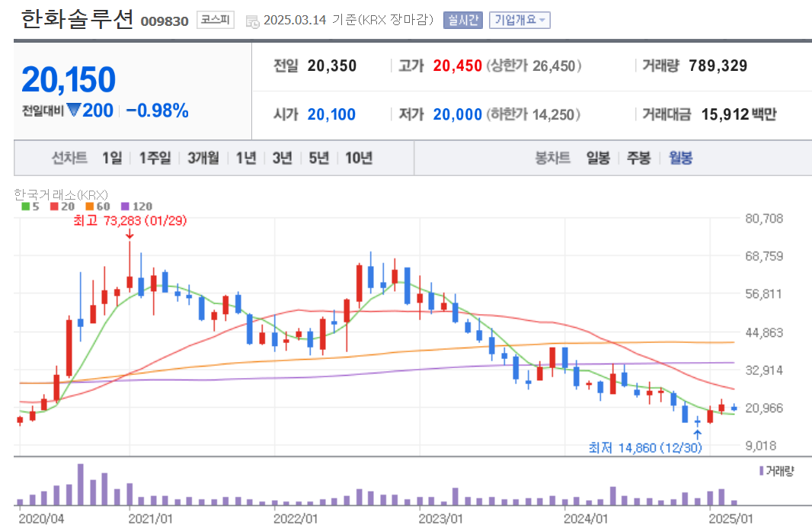812x532 pixels.
Task: Click the 거래량 value 789,329
Action: coord(718,66)
